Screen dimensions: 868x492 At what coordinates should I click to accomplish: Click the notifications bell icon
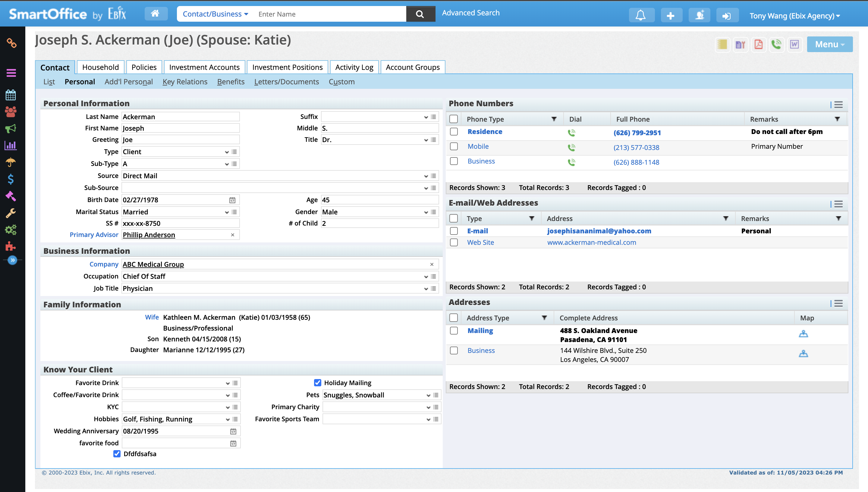point(641,15)
